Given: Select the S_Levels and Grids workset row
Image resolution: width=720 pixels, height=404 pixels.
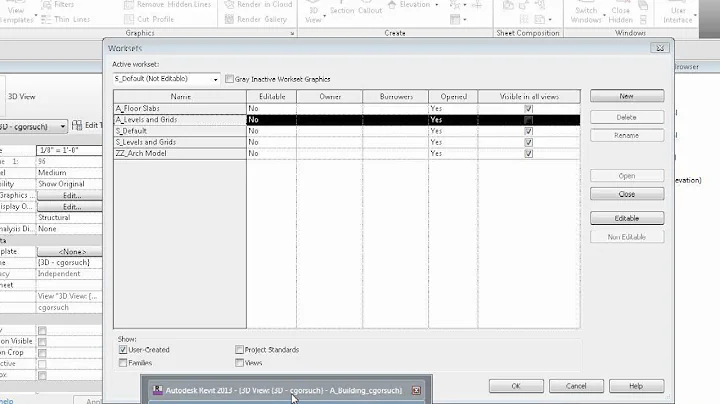Looking at the screenshot, I should (347, 142).
